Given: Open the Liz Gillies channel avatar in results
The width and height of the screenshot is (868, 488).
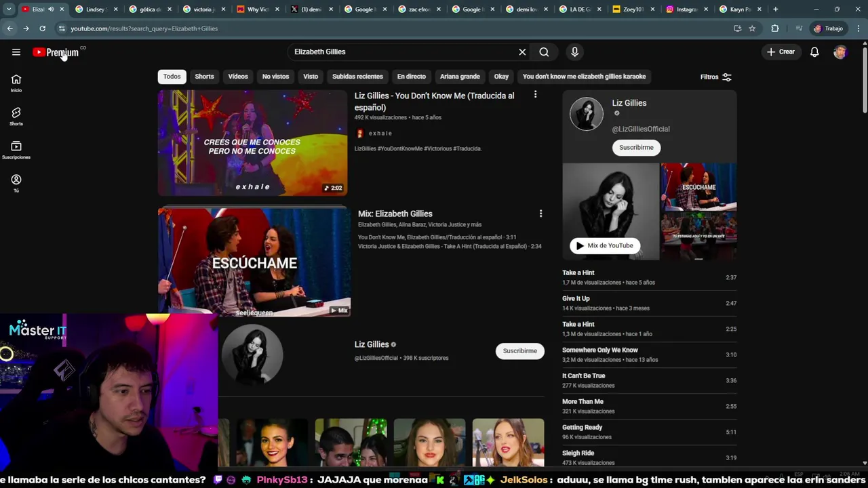Looking at the screenshot, I should pos(252,354).
